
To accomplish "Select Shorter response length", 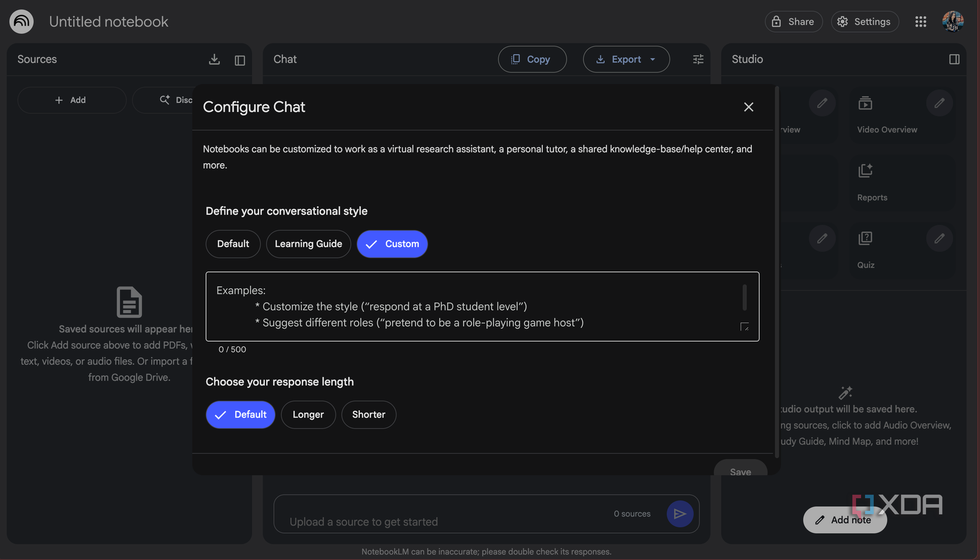I will pyautogui.click(x=369, y=415).
